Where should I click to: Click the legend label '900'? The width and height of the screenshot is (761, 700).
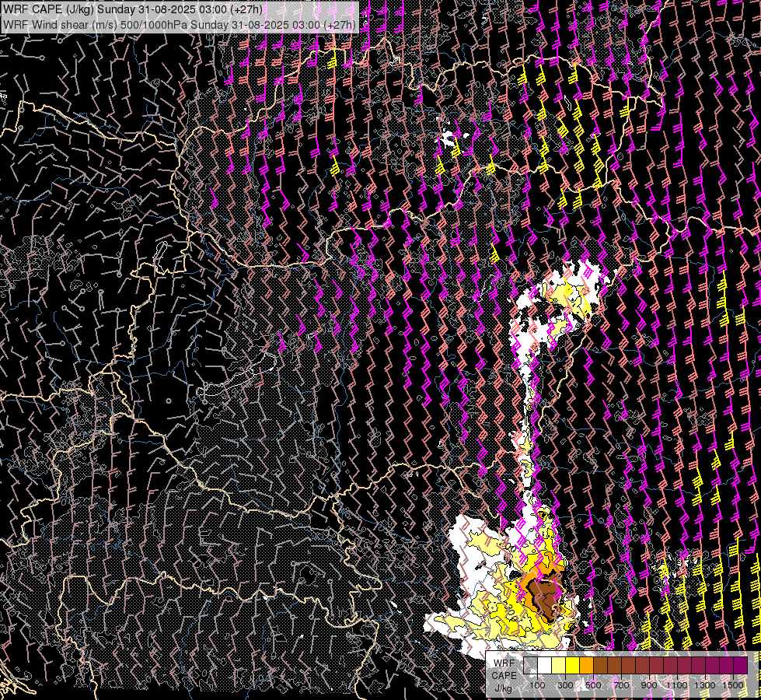click(x=649, y=685)
